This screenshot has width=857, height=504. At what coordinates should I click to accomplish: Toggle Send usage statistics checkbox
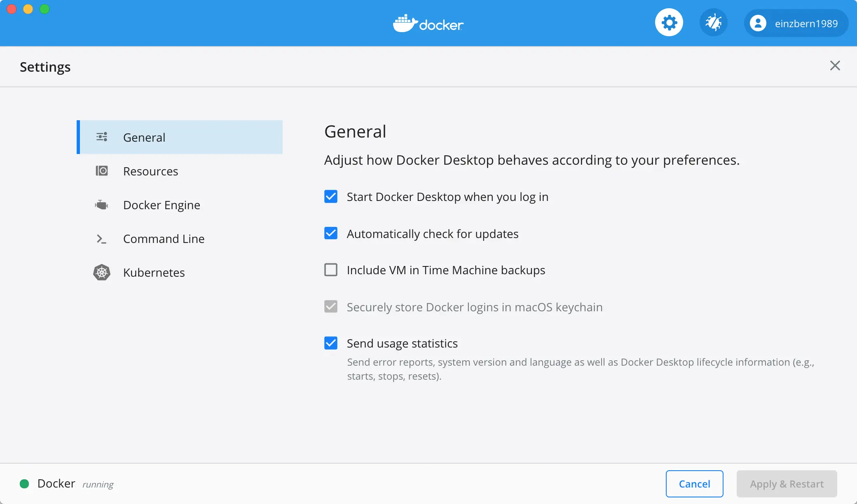[x=331, y=343]
